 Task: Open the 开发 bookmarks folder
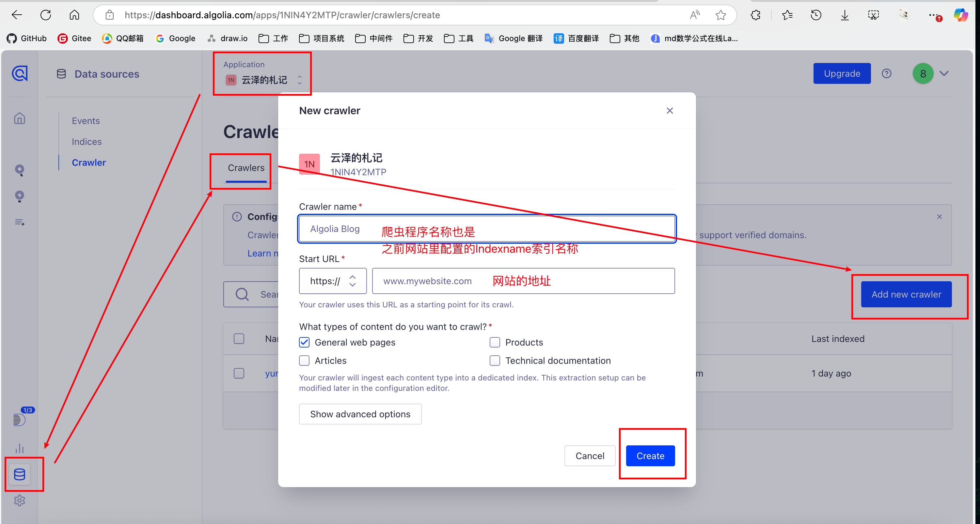(x=418, y=39)
